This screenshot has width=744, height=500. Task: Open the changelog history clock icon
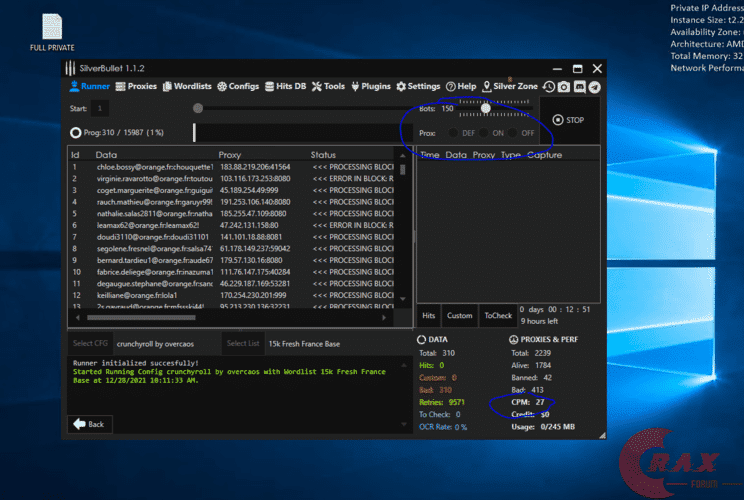[547, 87]
